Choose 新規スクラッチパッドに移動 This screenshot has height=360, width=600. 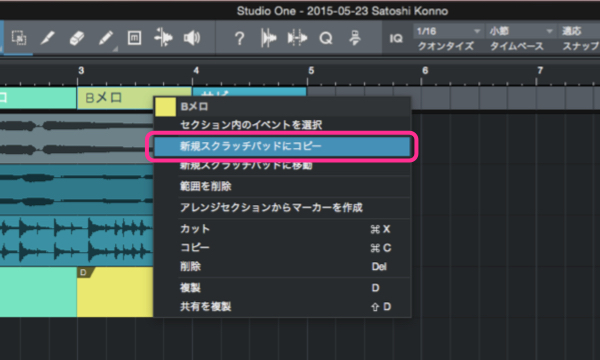pyautogui.click(x=282, y=166)
